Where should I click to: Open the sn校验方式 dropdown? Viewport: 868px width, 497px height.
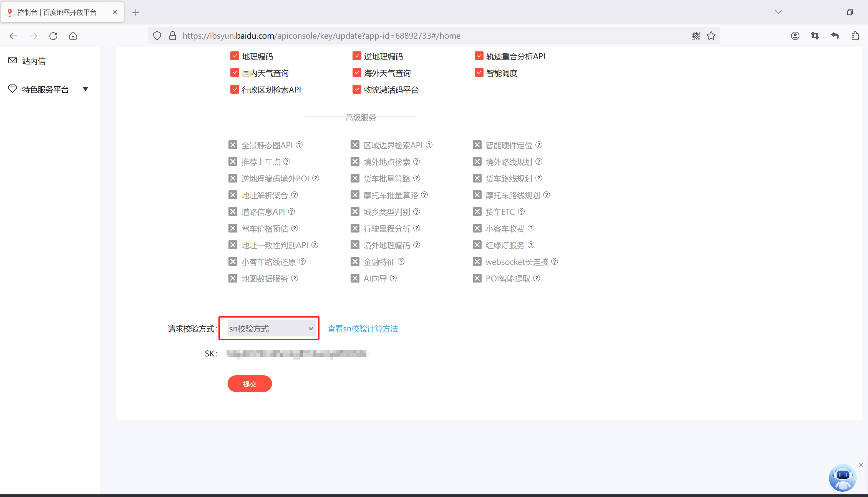271,328
